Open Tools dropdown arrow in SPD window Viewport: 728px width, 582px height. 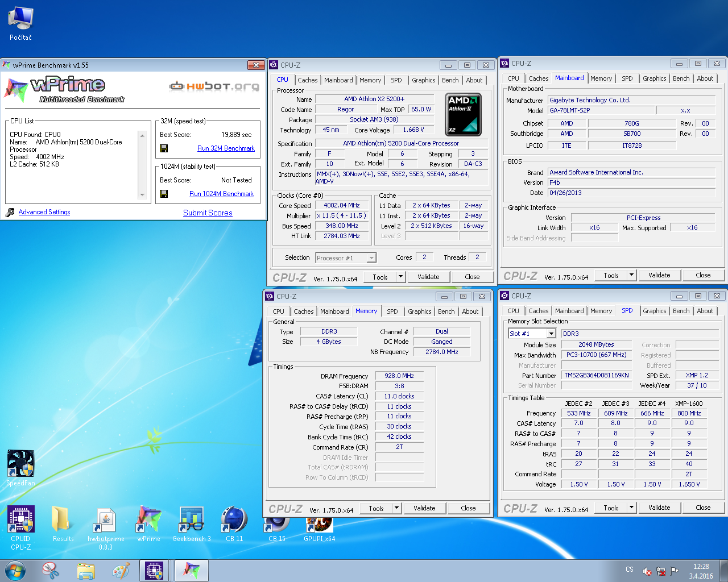click(631, 508)
